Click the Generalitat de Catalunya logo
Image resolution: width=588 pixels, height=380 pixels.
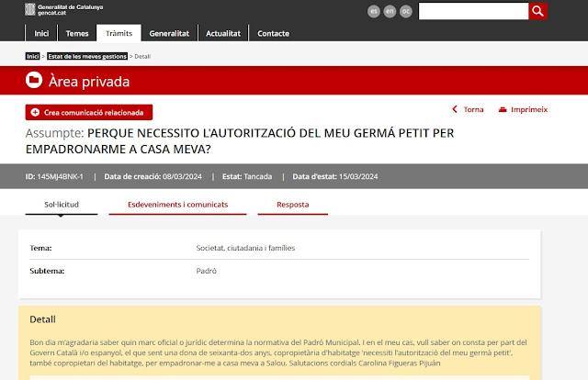click(63, 10)
